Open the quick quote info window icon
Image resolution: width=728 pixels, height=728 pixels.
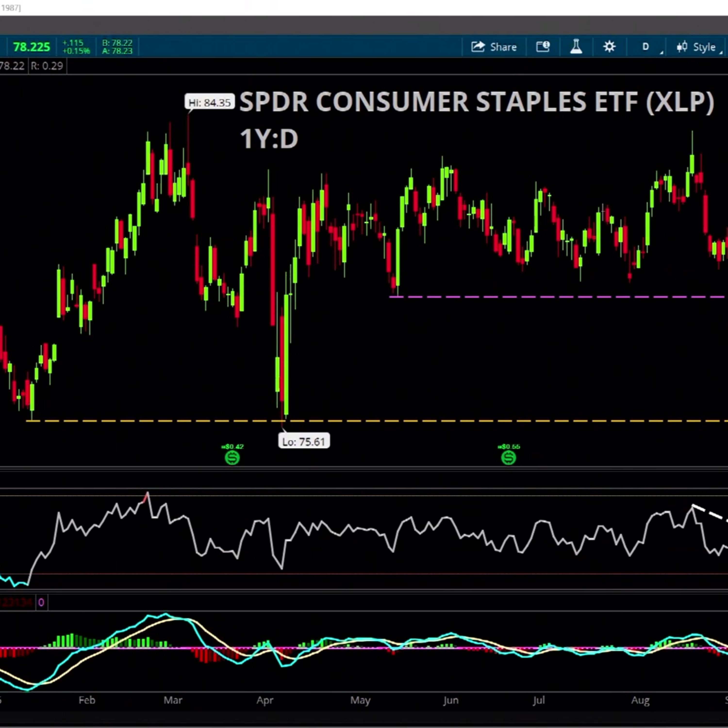click(543, 47)
